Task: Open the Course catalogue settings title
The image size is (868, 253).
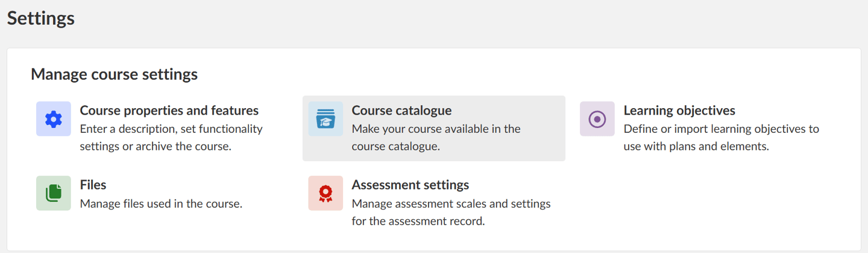Action: click(401, 110)
